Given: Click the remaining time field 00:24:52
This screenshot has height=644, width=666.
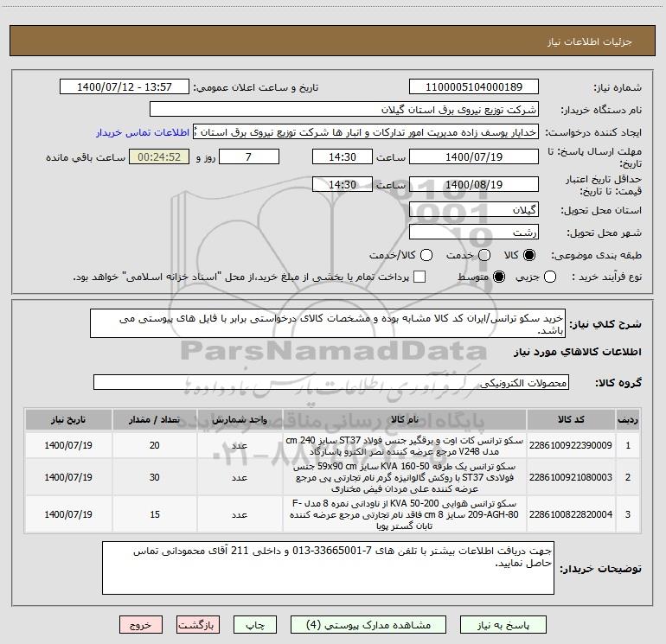Looking at the screenshot, I should (x=159, y=156).
